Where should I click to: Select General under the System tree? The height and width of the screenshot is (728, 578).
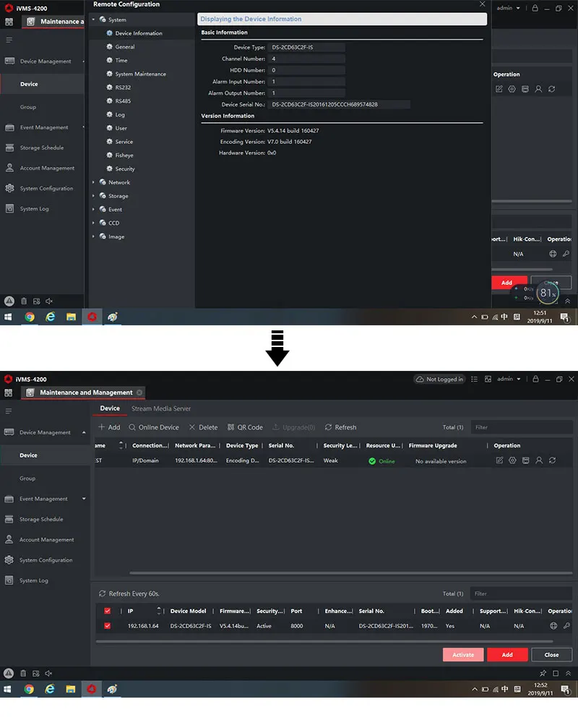pyautogui.click(x=125, y=47)
